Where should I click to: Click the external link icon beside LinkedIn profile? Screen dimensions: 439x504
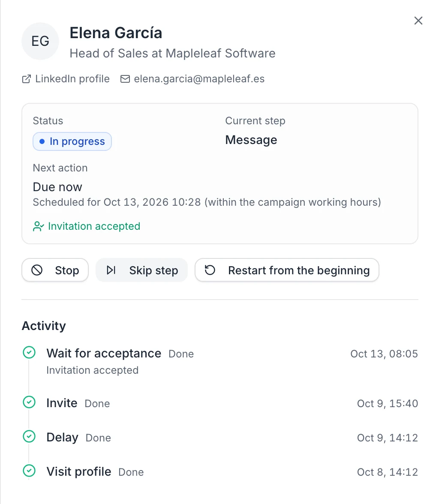point(27,79)
